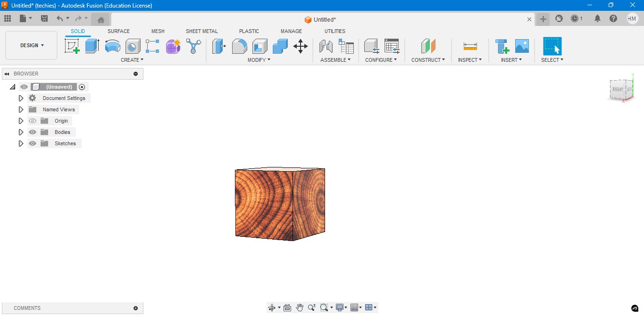Select the Rectangular Pattern tool

pyautogui.click(x=152, y=46)
